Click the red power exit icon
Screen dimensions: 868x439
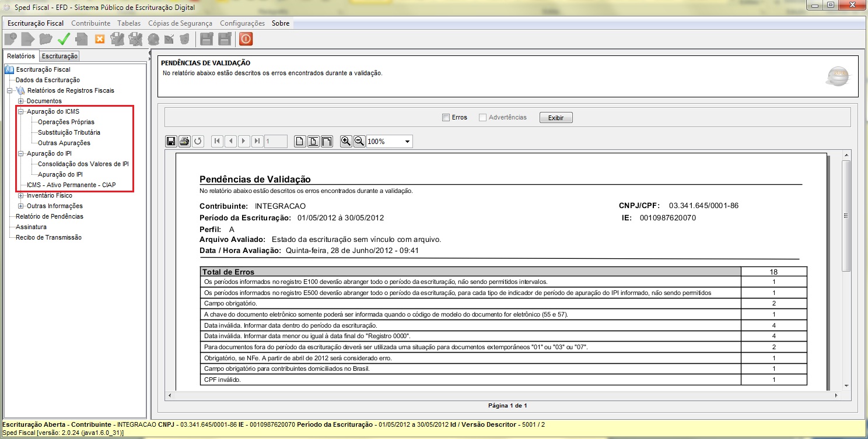(246, 39)
